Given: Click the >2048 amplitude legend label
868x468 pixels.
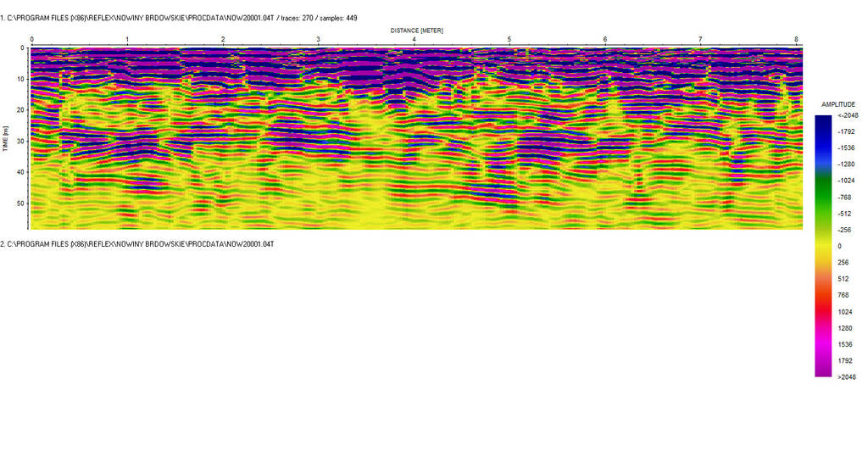Looking at the screenshot, I should [x=846, y=376].
